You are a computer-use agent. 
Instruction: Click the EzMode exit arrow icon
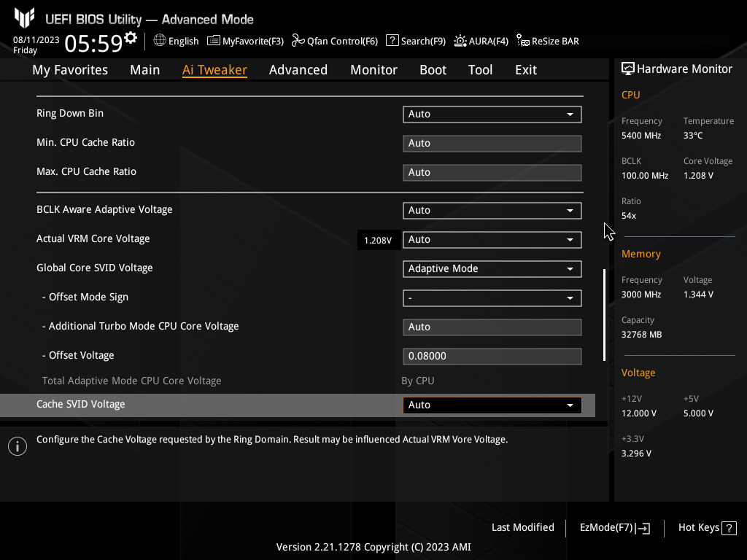[643, 528]
